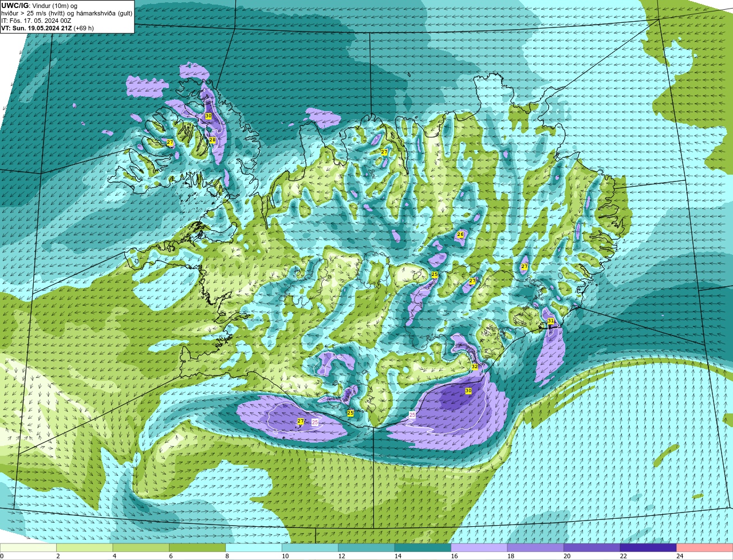Select the dark teal 14–16 legend swatch

point(423,547)
